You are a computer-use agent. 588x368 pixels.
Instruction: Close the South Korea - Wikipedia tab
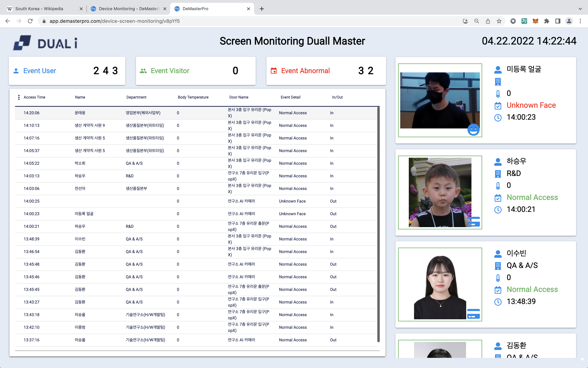[81, 9]
